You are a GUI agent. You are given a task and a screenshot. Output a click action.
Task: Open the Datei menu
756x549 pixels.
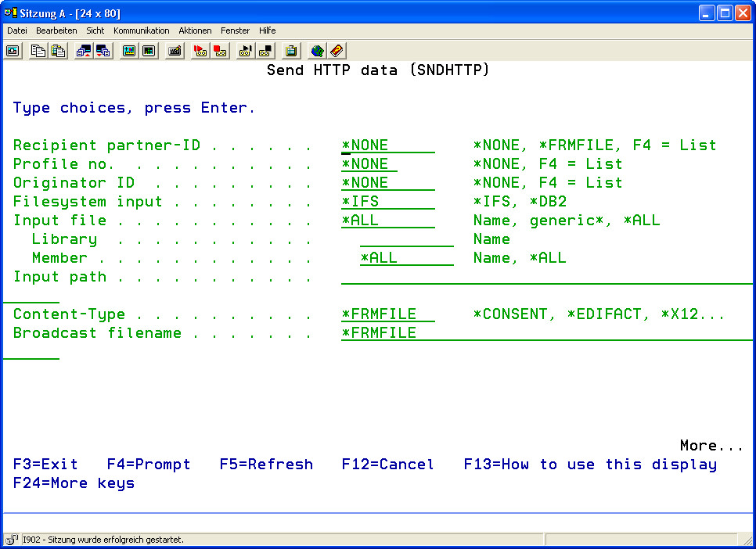tap(17, 30)
